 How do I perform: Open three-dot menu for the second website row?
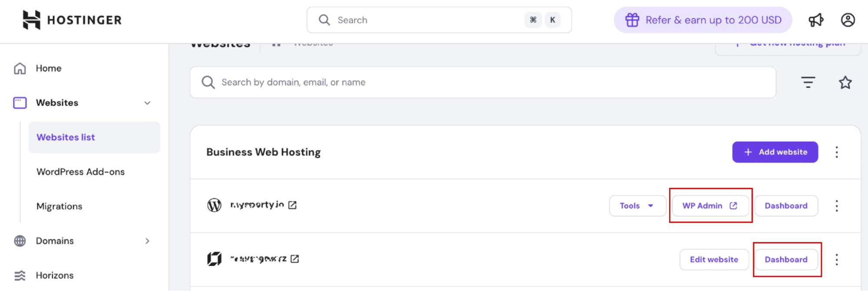[x=837, y=260]
